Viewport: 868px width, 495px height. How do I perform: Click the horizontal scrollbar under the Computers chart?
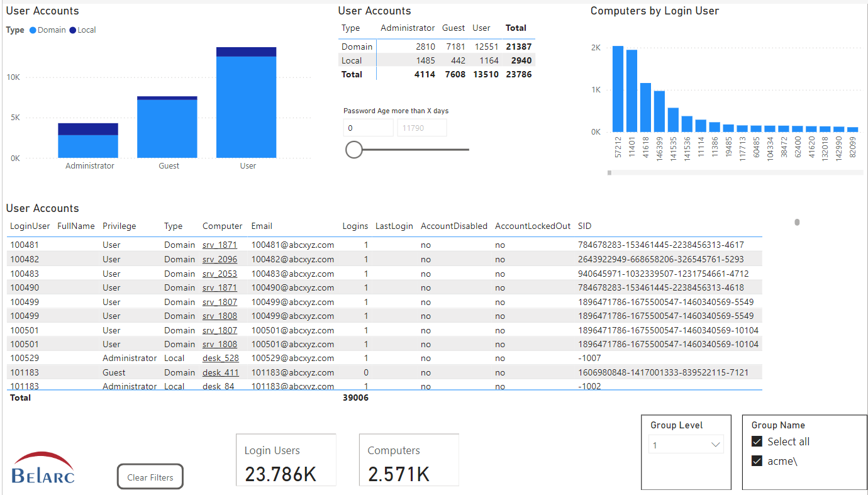pos(609,172)
